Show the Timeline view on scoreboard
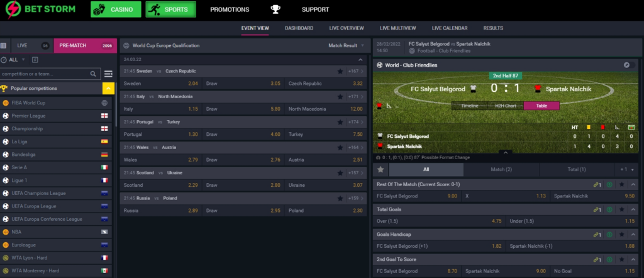The width and height of the screenshot is (644, 278). point(469,106)
